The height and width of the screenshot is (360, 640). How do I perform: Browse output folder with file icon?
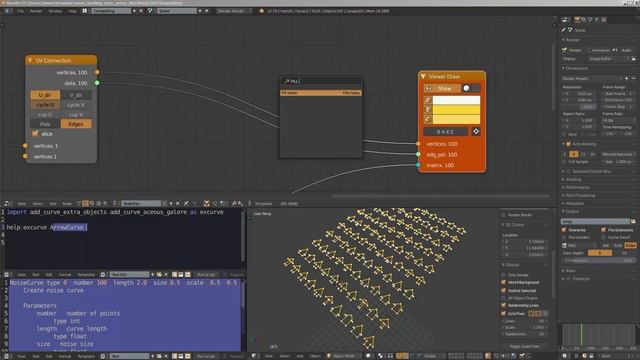pyautogui.click(x=633, y=221)
